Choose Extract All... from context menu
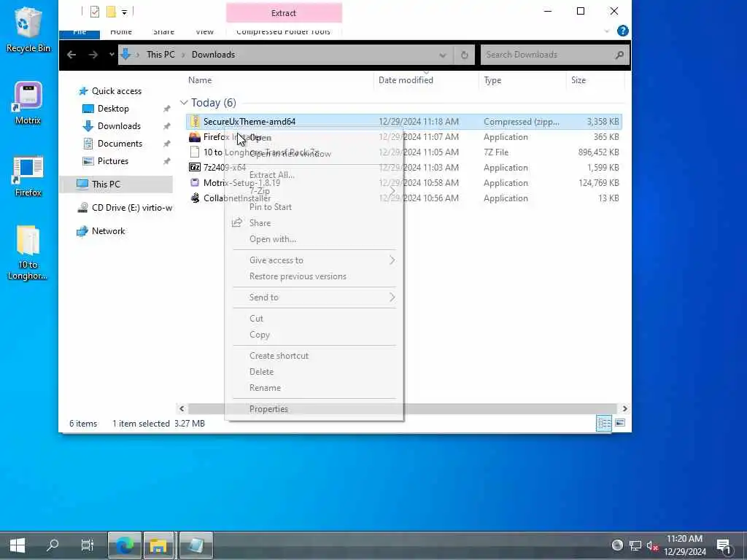The height and width of the screenshot is (560, 747). pyautogui.click(x=314, y=175)
